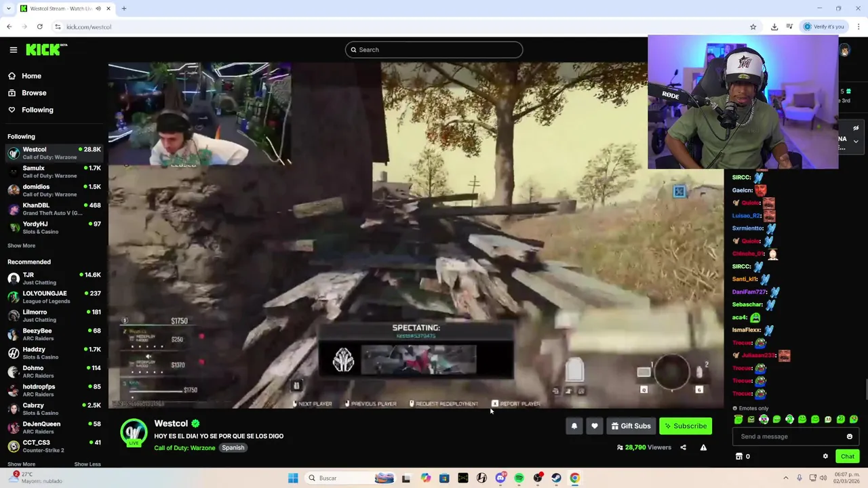The image size is (868, 488).
Task: Open recommended channel LOLYOUNGJAE
Action: tap(54, 297)
